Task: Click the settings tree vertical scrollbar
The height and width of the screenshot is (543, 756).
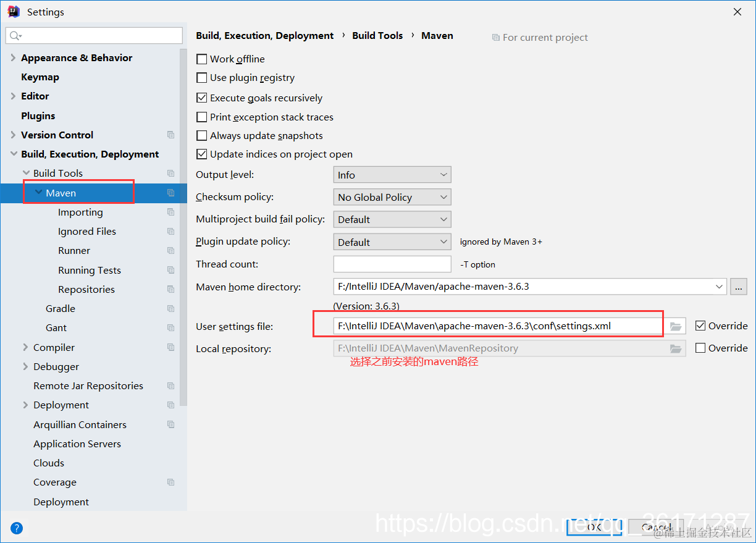Action: pos(183,229)
